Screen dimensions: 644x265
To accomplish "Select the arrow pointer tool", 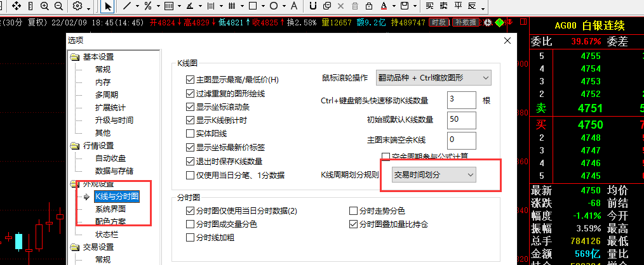I will click(108, 6).
